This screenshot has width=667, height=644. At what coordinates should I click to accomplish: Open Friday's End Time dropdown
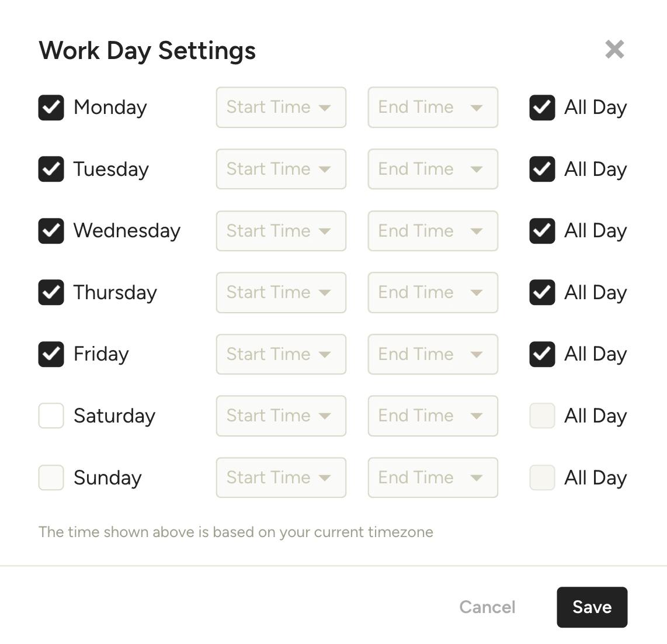pos(433,354)
